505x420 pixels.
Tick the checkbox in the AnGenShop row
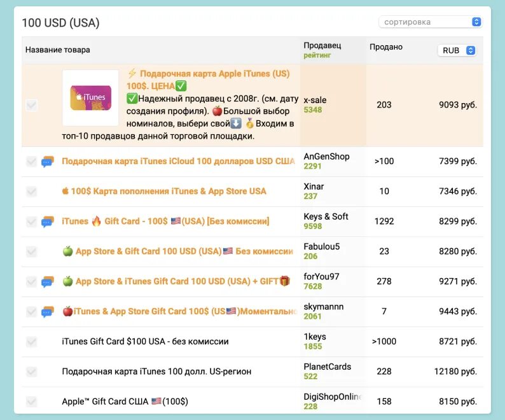[32, 161]
